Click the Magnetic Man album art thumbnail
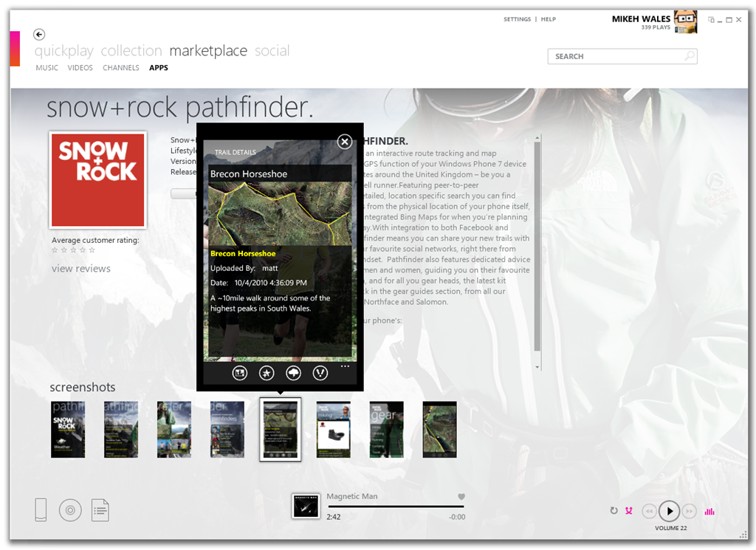 click(x=306, y=506)
